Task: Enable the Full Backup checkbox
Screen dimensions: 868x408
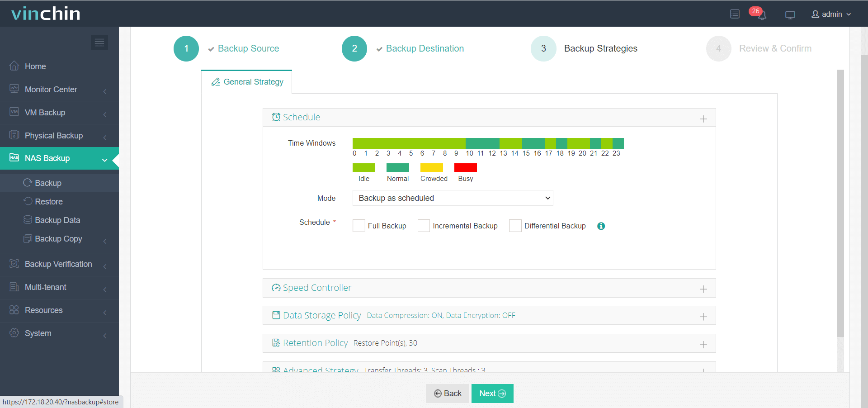Action: tap(359, 226)
